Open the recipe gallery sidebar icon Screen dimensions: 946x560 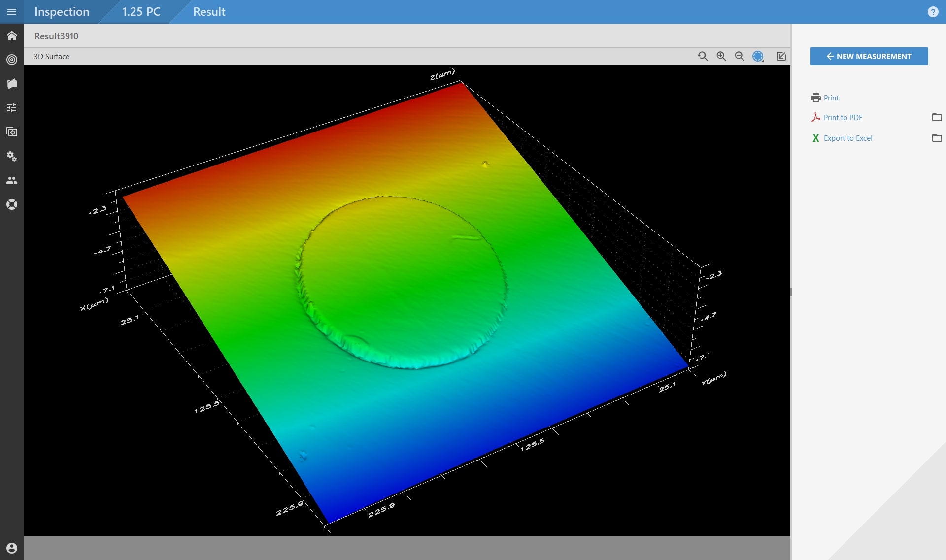pos(11,132)
